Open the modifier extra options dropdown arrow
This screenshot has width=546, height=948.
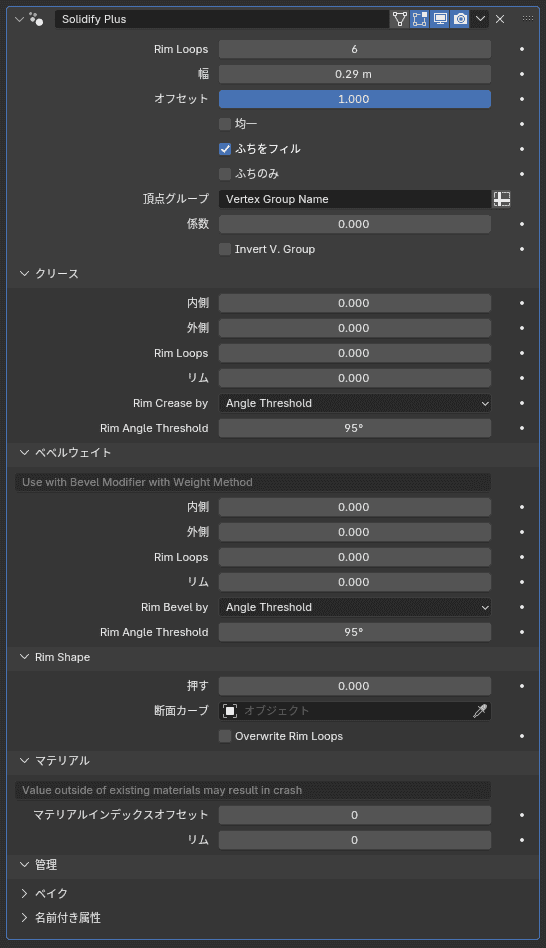(480, 19)
